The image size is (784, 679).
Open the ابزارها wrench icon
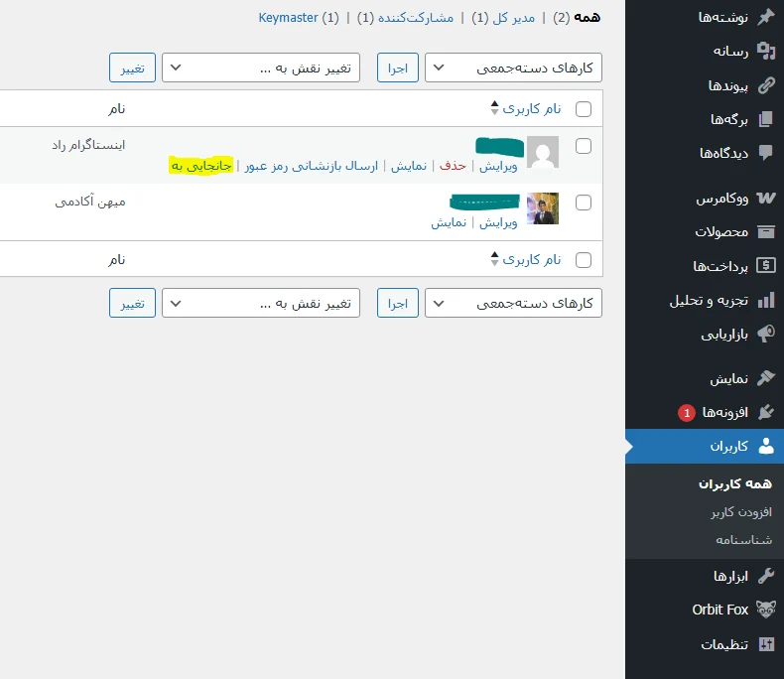click(766, 576)
